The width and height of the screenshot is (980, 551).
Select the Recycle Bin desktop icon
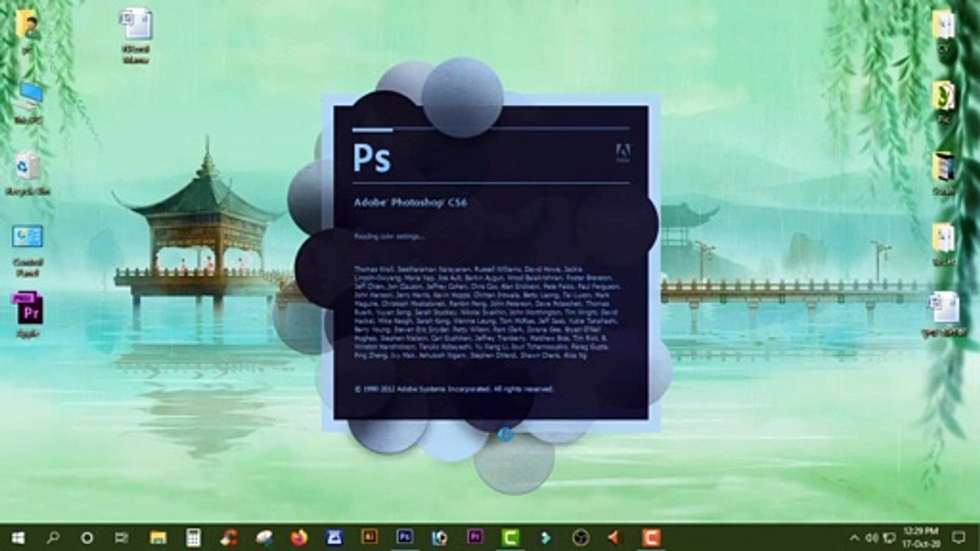click(28, 173)
